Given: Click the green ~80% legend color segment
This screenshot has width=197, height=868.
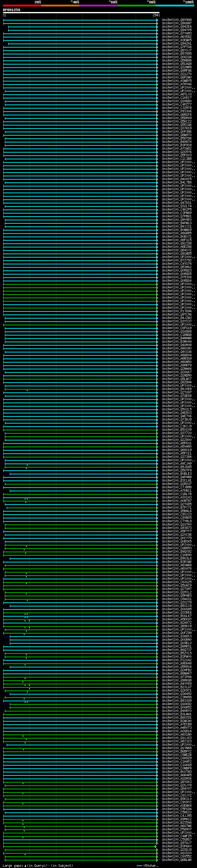Looking at the screenshot, I should coord(136,6).
